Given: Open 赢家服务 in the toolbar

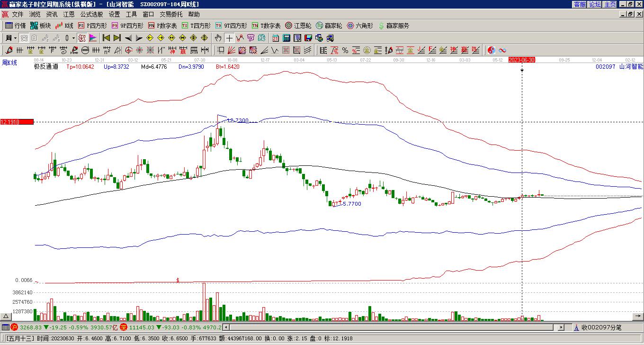Looking at the screenshot, I should point(394,26).
